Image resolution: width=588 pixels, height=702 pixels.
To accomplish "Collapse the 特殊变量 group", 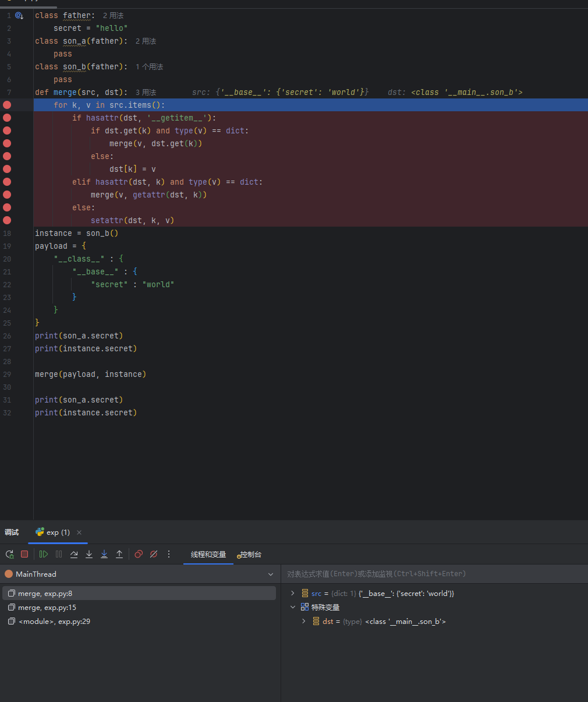I will (292, 607).
